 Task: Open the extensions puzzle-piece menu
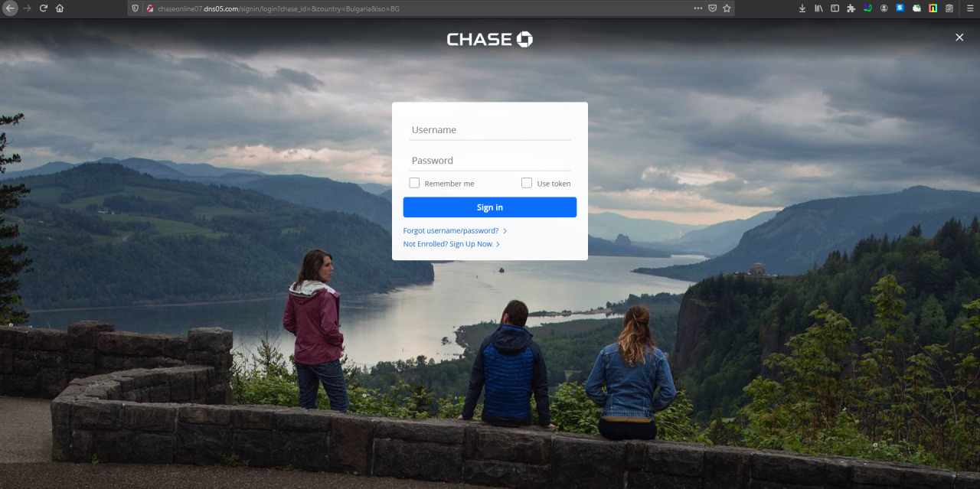(x=851, y=8)
